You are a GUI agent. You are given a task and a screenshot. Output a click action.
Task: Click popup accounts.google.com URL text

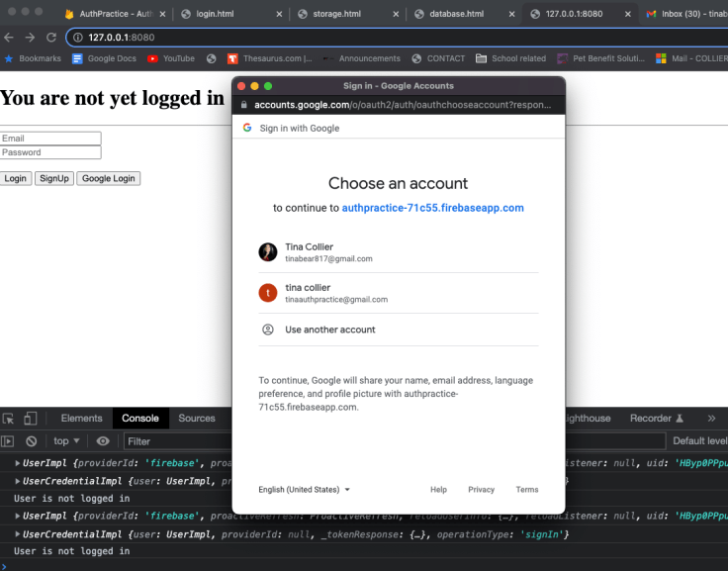(403, 105)
